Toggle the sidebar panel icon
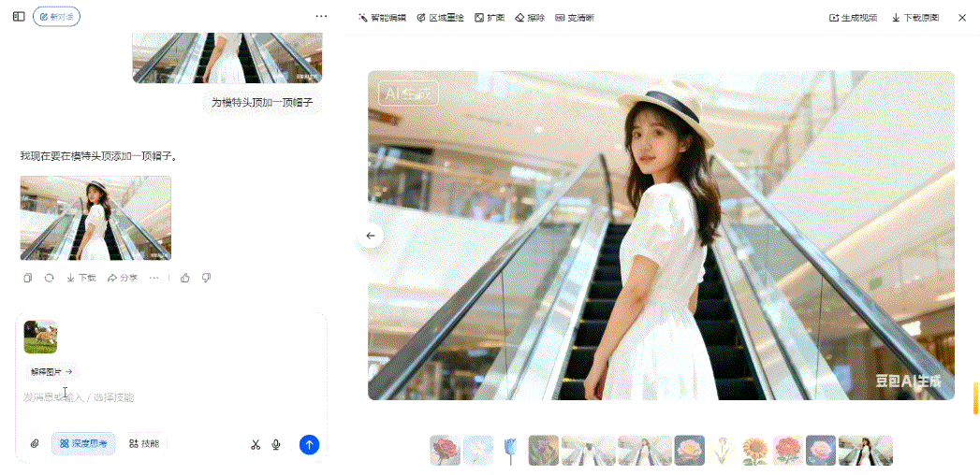The height and width of the screenshot is (475, 980). [x=19, y=17]
